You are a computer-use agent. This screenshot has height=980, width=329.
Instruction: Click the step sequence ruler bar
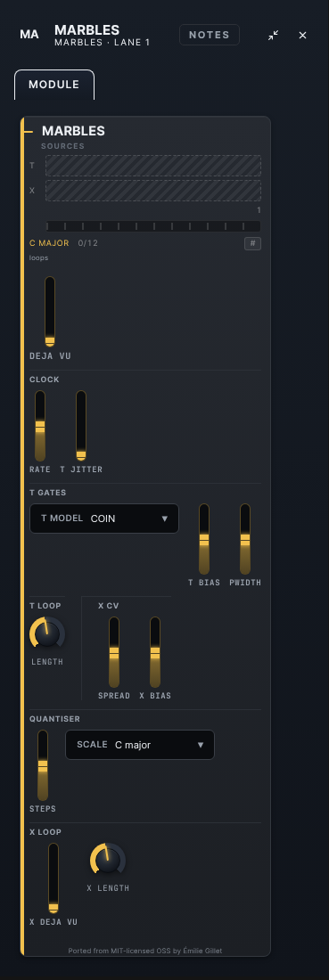coord(153,226)
